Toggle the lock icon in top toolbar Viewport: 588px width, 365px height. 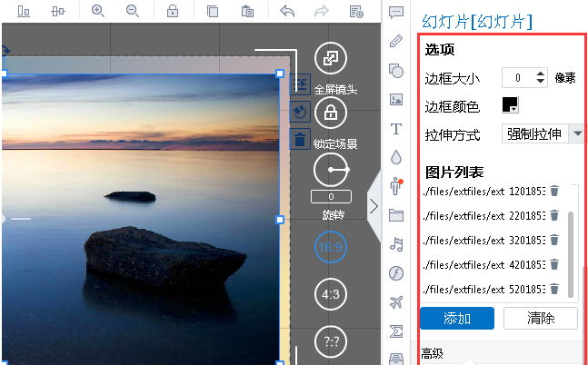173,11
